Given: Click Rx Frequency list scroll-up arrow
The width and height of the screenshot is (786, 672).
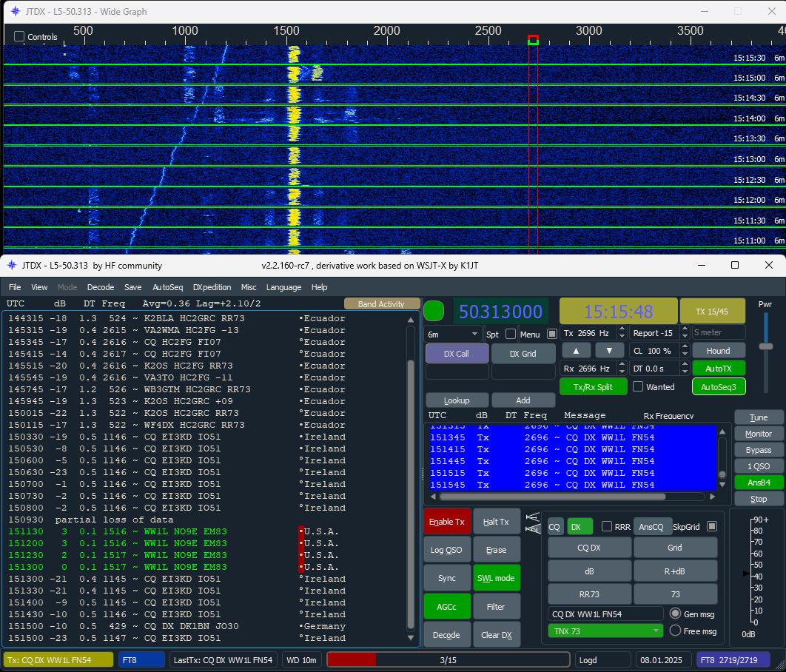Looking at the screenshot, I should [722, 431].
